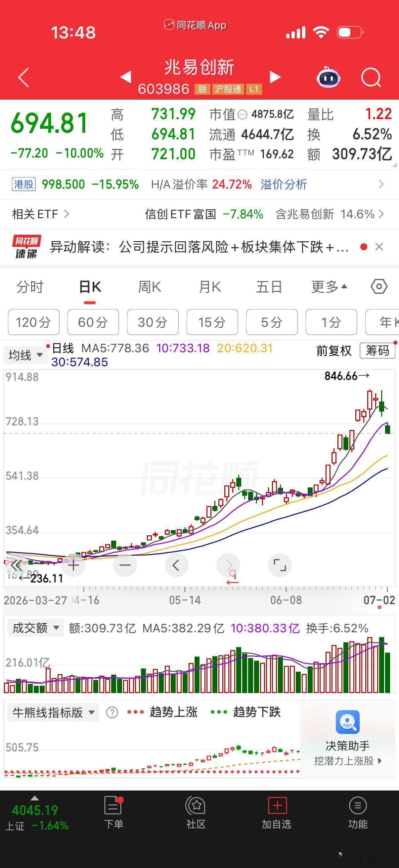Open 决策助手 assistant icon
The height and width of the screenshot is (868, 399).
click(x=348, y=722)
